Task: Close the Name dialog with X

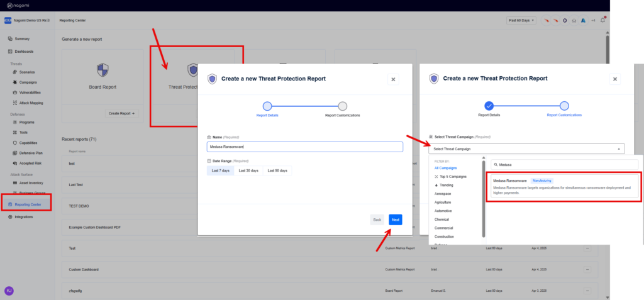Action: pyautogui.click(x=393, y=79)
